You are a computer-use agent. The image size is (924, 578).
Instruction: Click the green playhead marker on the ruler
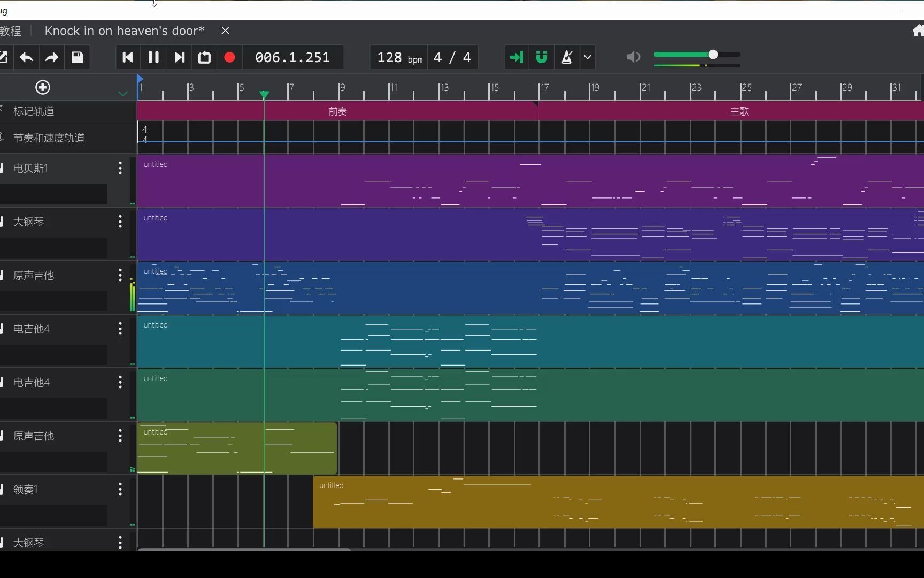tap(264, 95)
